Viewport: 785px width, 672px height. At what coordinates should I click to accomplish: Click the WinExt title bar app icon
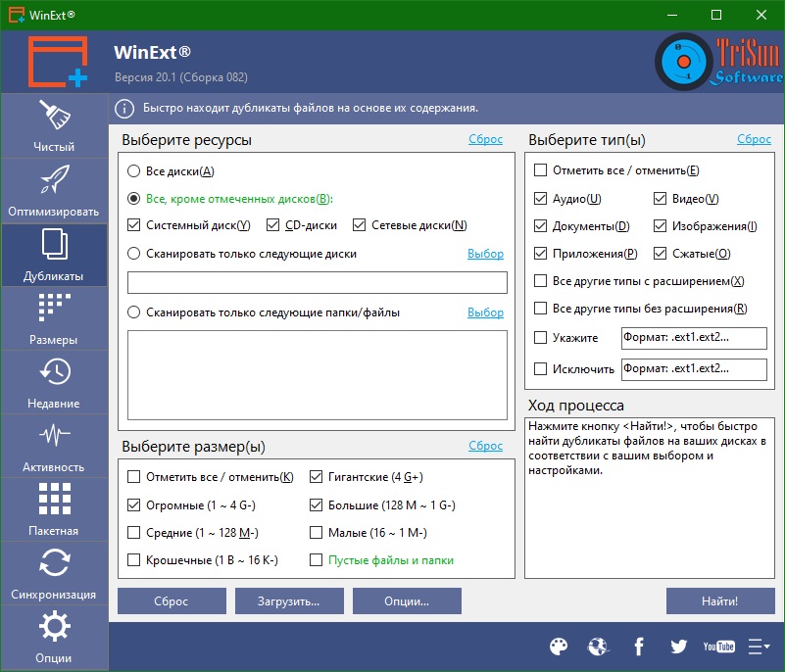tap(16, 15)
